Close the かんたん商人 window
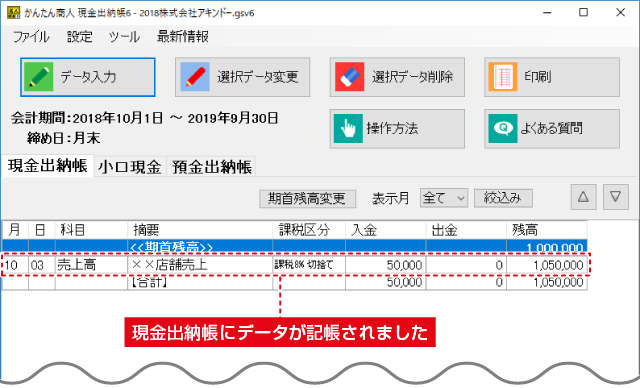Viewport: 640px width, 388px height. coord(620,12)
